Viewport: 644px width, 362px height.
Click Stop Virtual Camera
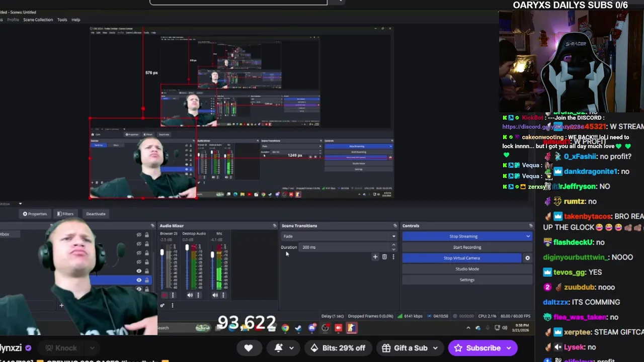pyautogui.click(x=462, y=258)
